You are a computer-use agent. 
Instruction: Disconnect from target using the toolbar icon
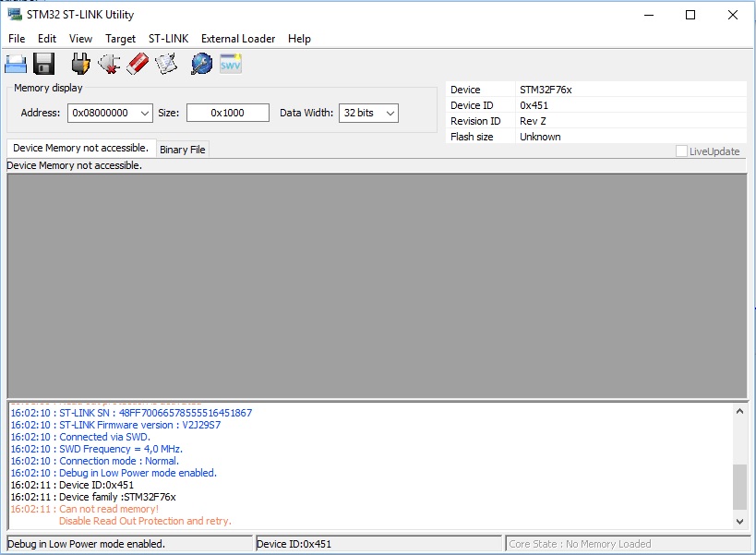point(109,64)
